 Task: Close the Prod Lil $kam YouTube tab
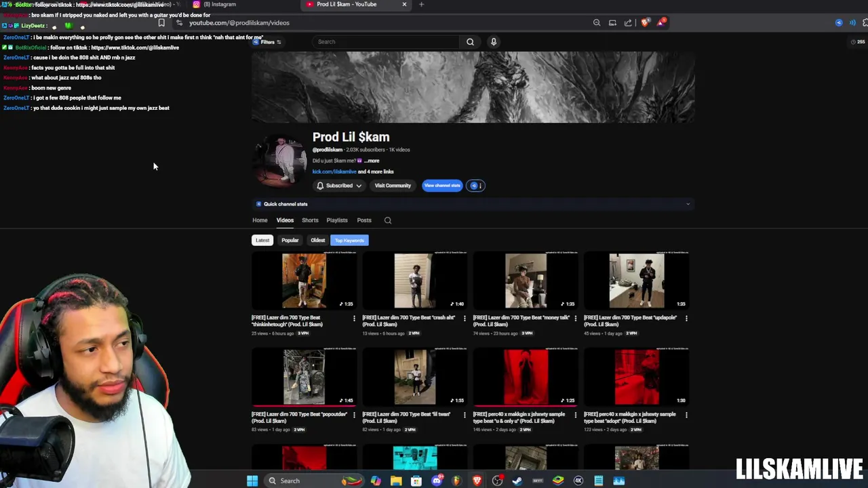point(404,4)
